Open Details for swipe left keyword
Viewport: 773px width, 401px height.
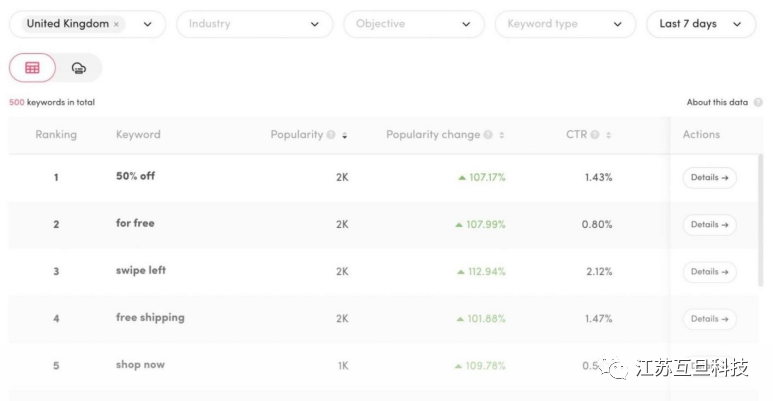710,272
